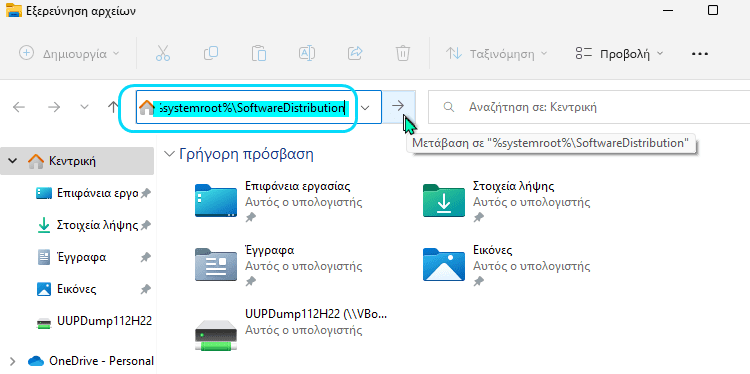
Task: Click the Paste clipboard icon
Action: point(259,53)
